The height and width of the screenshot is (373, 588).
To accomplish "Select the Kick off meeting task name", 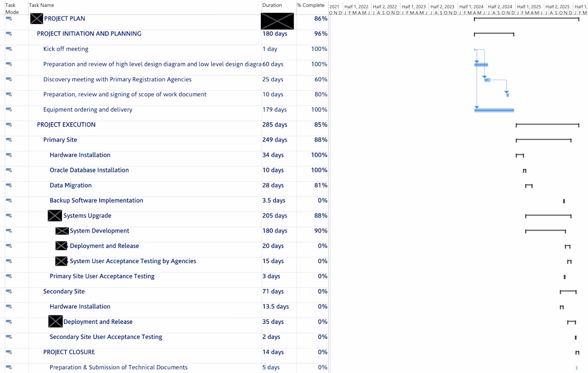I will point(66,49).
